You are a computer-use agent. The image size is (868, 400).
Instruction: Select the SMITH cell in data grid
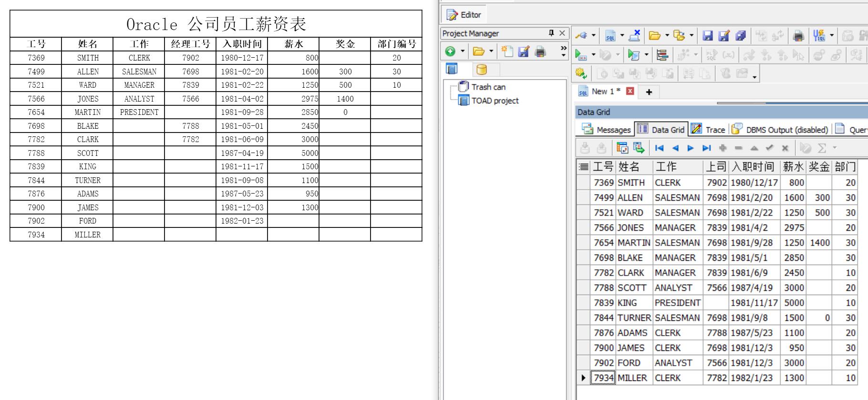coord(634,183)
